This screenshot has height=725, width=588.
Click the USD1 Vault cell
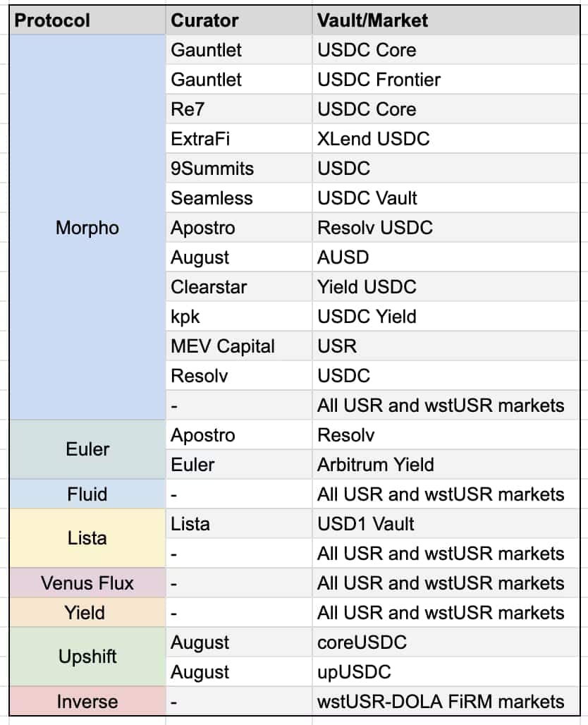pos(365,524)
